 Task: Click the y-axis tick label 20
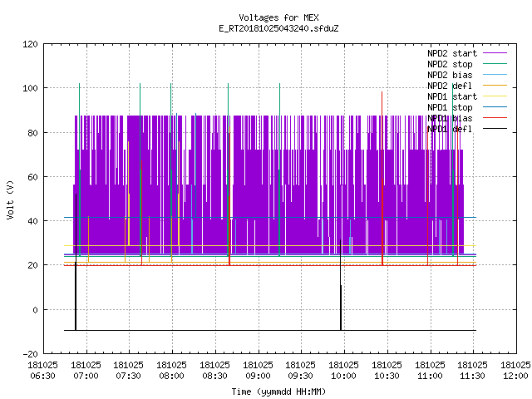(33, 265)
